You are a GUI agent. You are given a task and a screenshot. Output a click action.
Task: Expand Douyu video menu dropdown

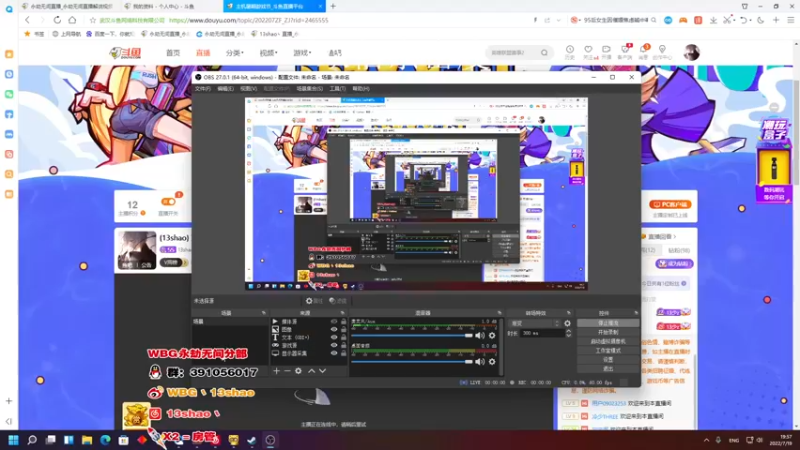pyautogui.click(x=268, y=53)
